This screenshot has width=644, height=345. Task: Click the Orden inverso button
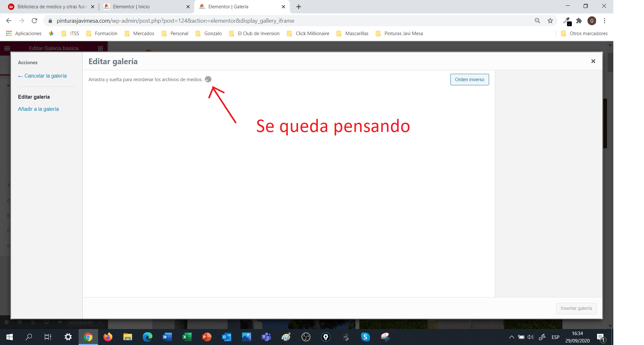(470, 80)
